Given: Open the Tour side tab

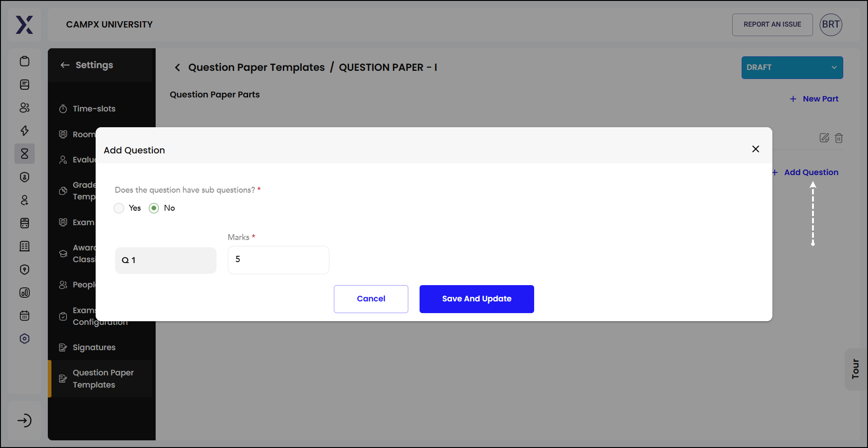Looking at the screenshot, I should pyautogui.click(x=855, y=369).
